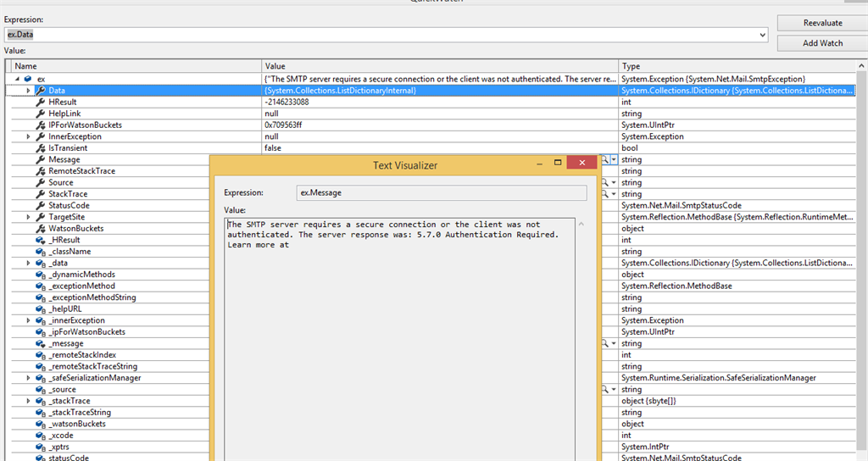Click the wrench icon beside Source

pos(41,183)
